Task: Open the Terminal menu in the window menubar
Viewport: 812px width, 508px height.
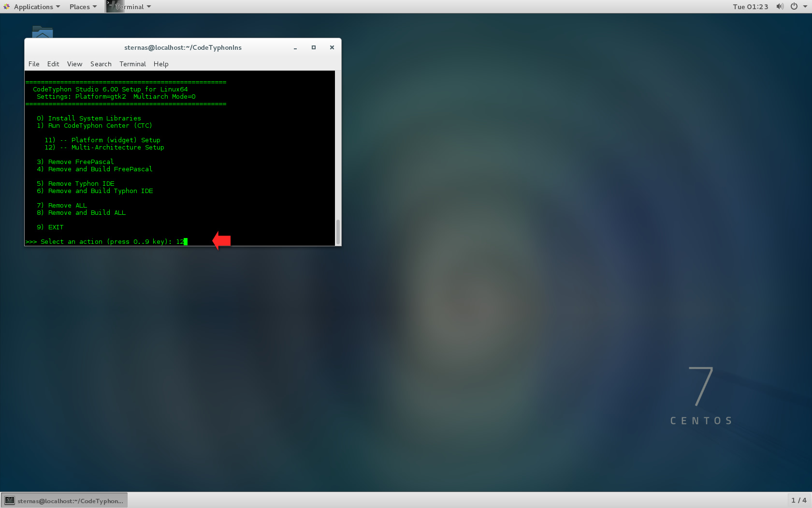Action: [x=132, y=64]
